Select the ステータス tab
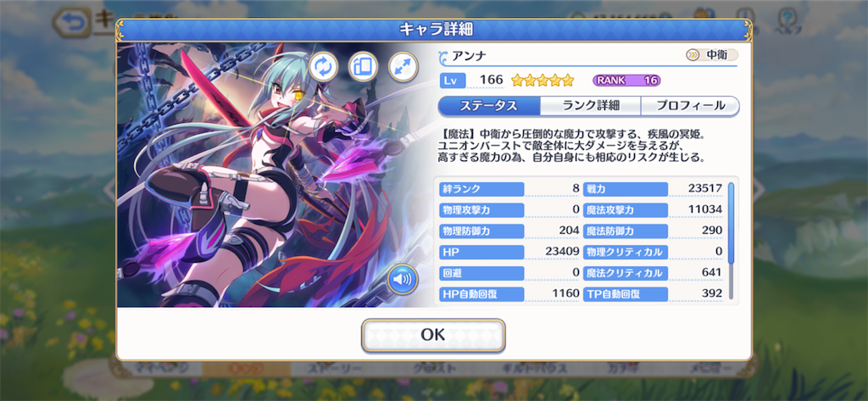This screenshot has height=401, width=868. click(x=489, y=106)
